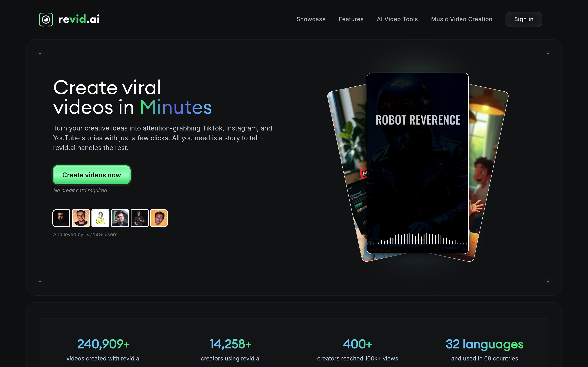Click the fourth avatar of man in suit
This screenshot has width=588, height=367.
120,218
